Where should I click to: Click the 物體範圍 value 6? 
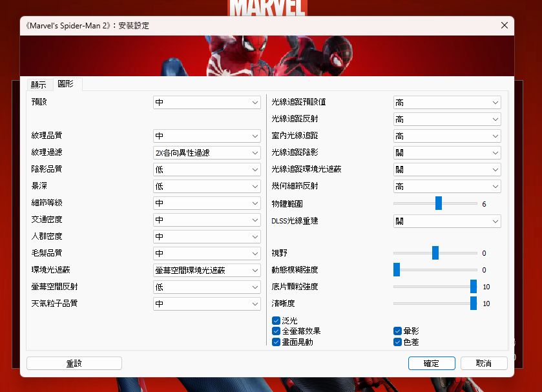click(x=484, y=204)
